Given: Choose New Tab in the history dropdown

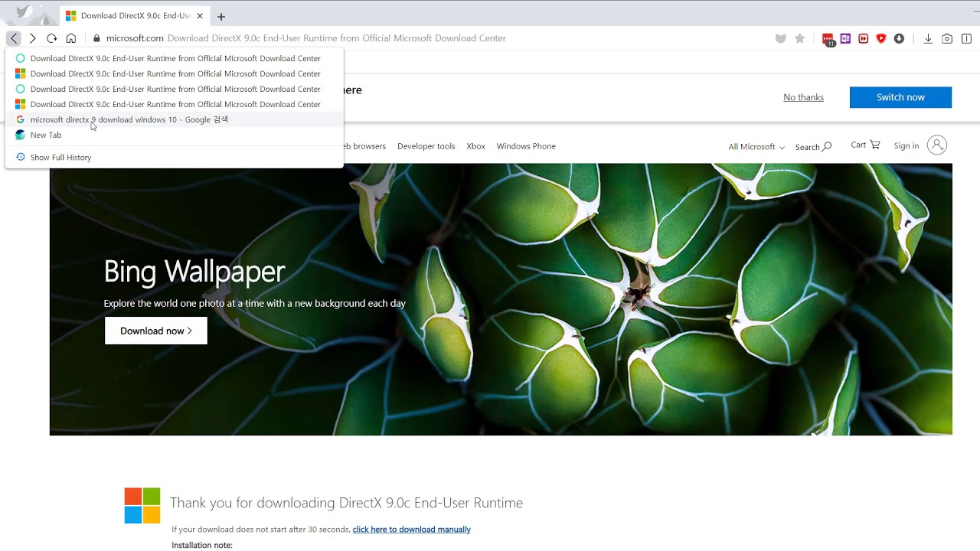Looking at the screenshot, I should point(174,135).
